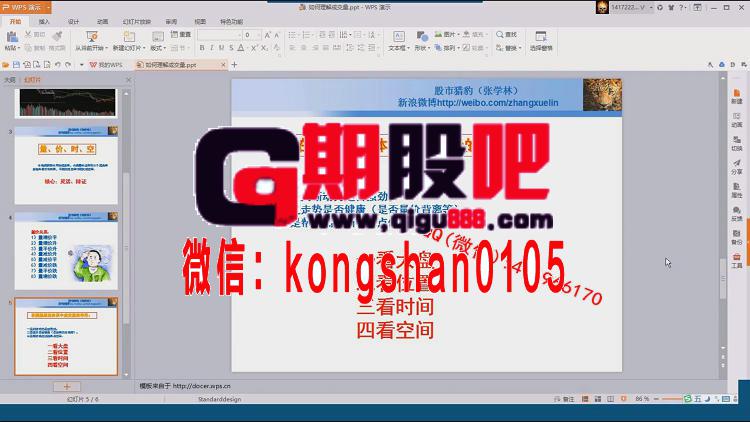This screenshot has height=422, width=750.
Task: Click the Redo arrow in quick access bar
Action: 68,65
